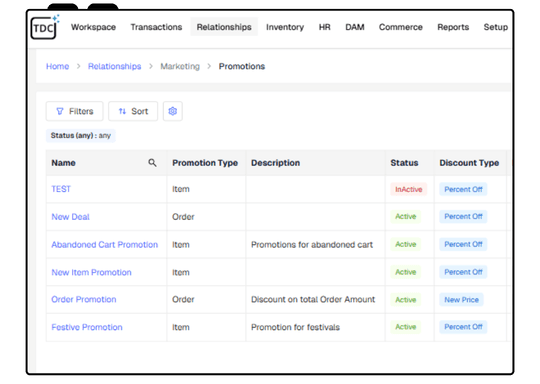Click Percent Off in Festive Promotion row
This screenshot has width=540, height=384.
[463, 327]
